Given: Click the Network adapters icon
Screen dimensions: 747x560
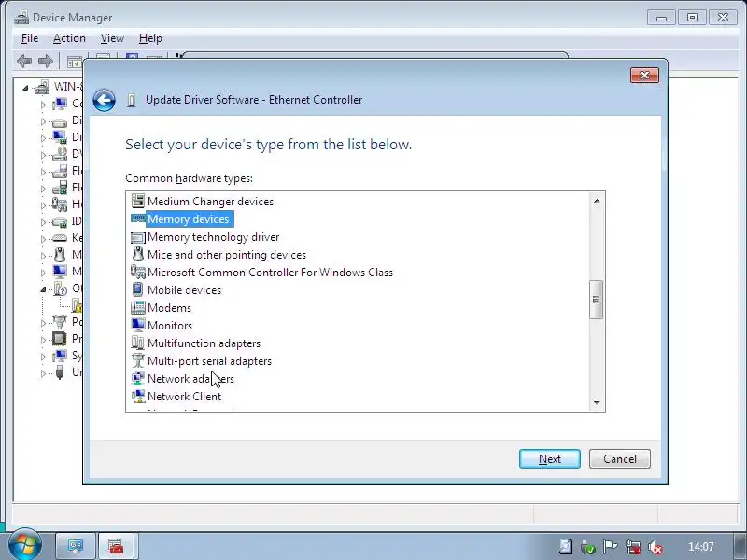Looking at the screenshot, I should point(137,378).
